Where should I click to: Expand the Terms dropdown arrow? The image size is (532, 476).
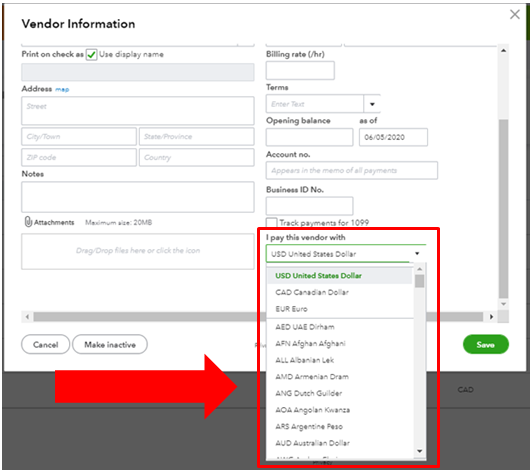(372, 104)
